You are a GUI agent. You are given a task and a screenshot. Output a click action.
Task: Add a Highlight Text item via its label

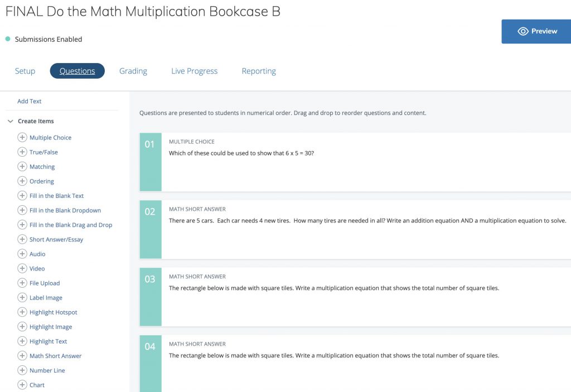point(49,342)
